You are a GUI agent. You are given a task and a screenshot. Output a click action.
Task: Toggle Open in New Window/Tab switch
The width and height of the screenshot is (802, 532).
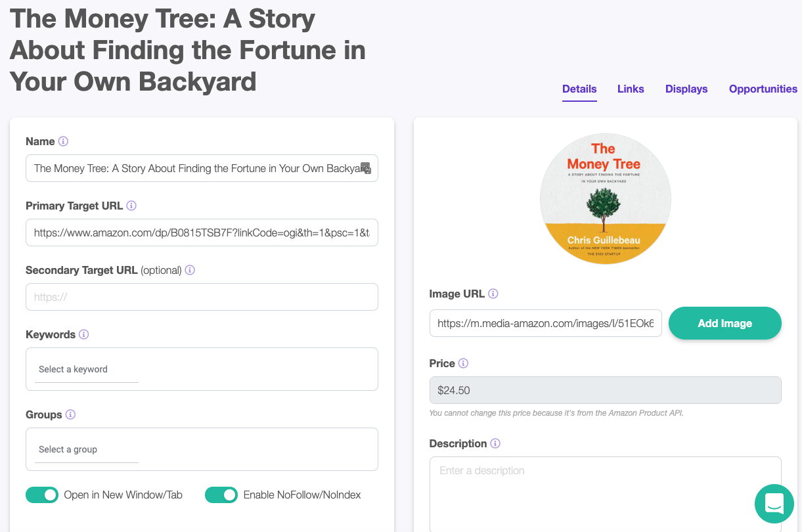pyautogui.click(x=42, y=495)
